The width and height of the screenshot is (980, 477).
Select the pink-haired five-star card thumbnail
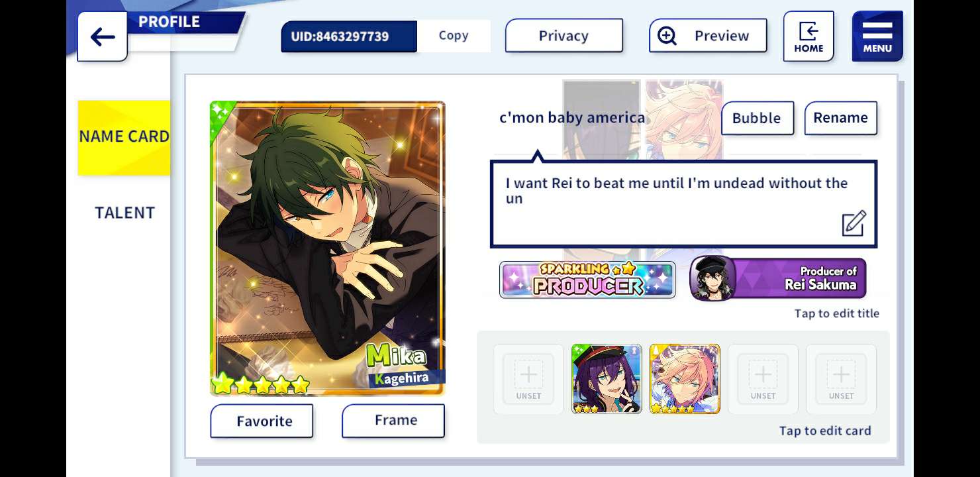[x=685, y=379]
